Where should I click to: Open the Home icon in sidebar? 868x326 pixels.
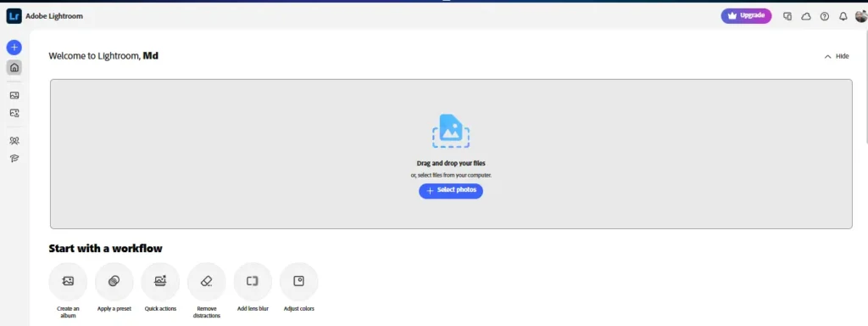click(x=14, y=68)
